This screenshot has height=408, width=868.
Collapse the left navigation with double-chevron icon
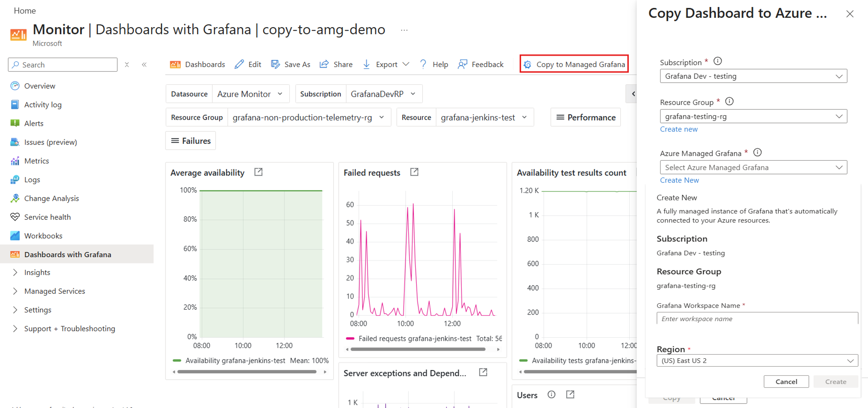(x=144, y=64)
